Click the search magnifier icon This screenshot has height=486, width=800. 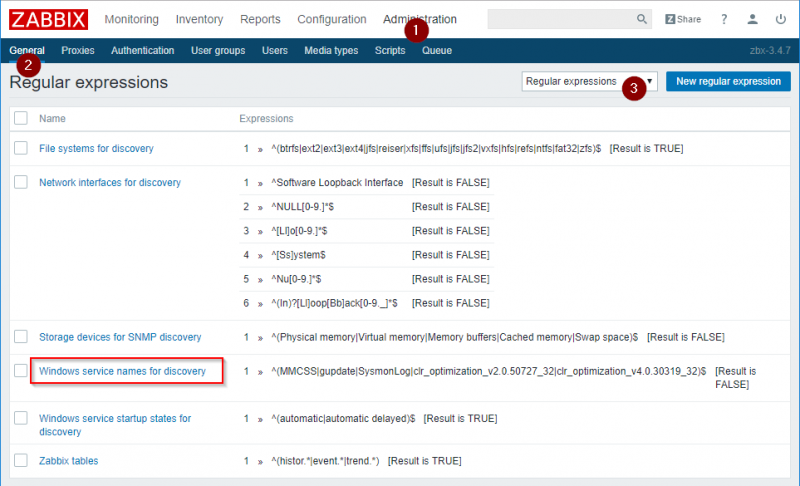[641, 19]
